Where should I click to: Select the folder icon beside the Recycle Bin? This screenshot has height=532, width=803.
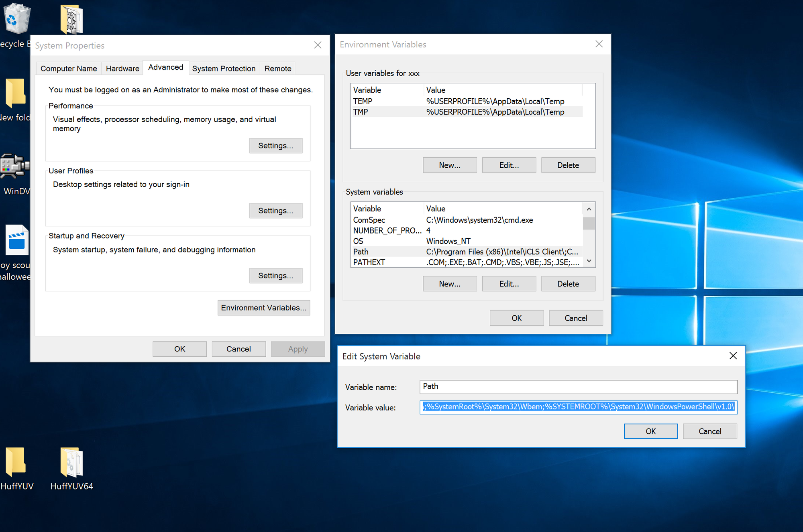71,18
